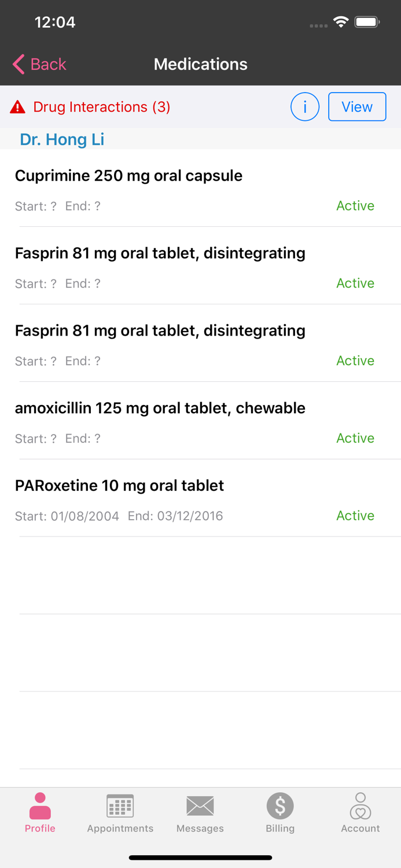This screenshot has width=401, height=868.
Task: Tap the circled info icon for interactions
Action: pos(305,106)
